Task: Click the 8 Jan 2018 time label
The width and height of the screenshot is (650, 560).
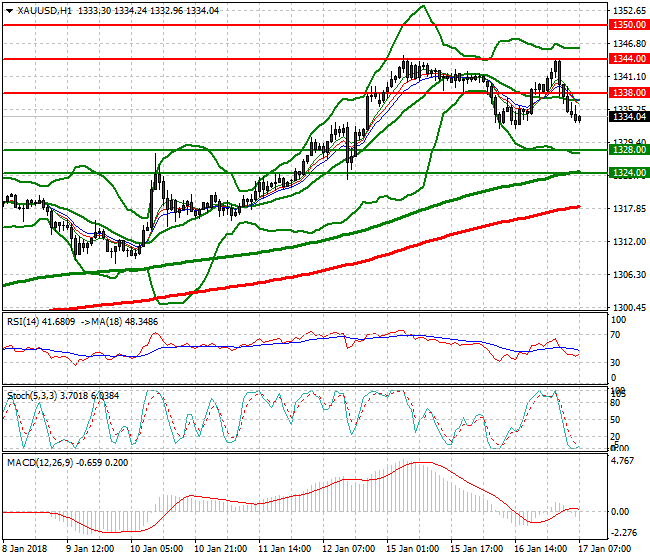Action: 25,549
